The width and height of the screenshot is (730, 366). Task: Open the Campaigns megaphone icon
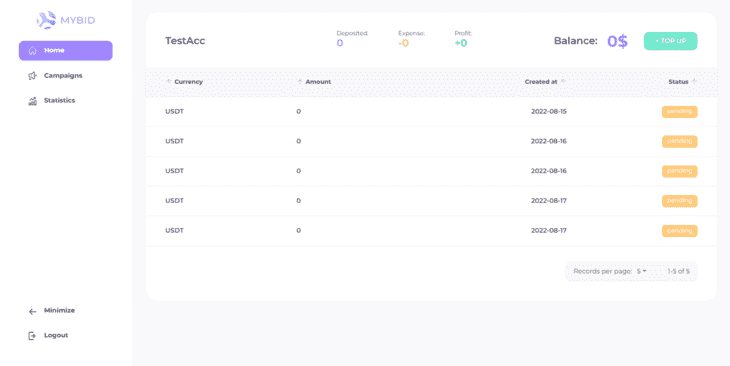pos(32,76)
